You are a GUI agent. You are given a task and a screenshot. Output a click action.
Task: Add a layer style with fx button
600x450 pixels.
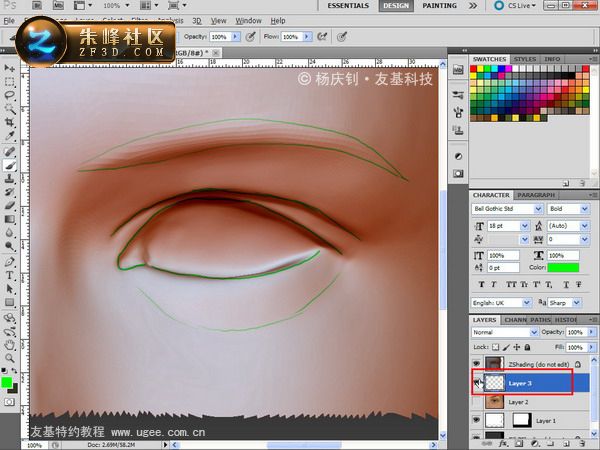[x=503, y=444]
